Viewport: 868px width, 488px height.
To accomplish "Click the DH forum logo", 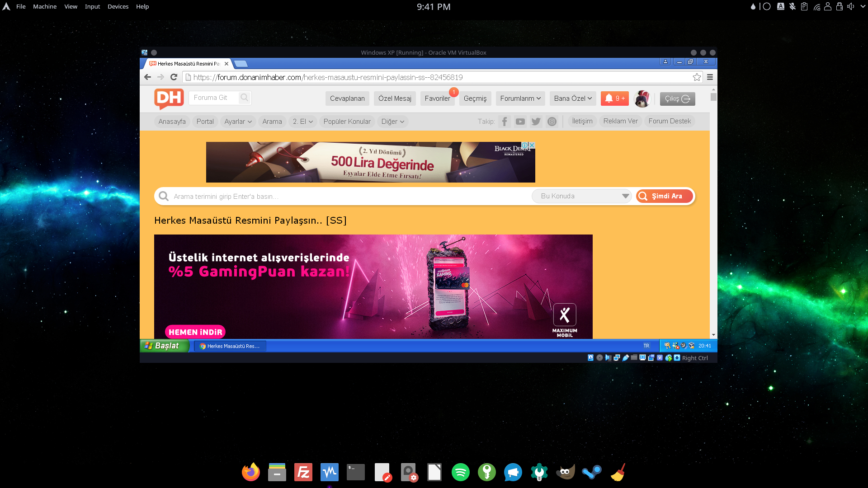I will pyautogui.click(x=169, y=98).
